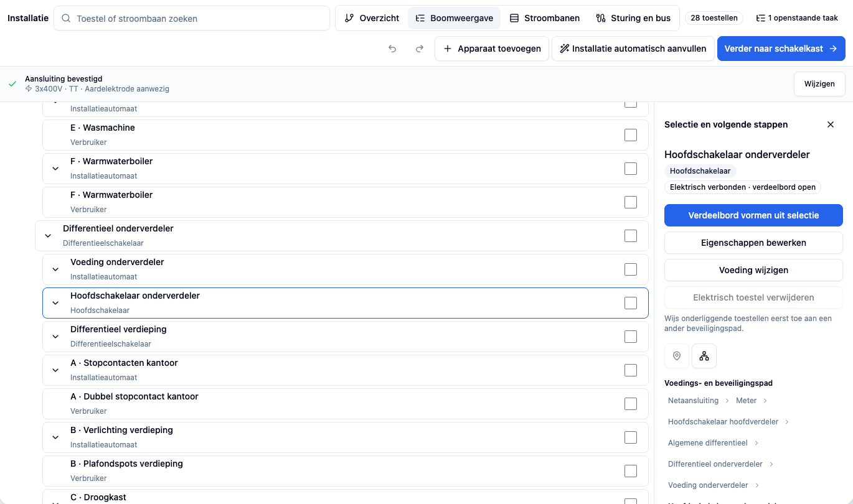This screenshot has height=504, width=853.
Task: Collapse the Voeding onderverdeler chevron
Action: [55, 269]
